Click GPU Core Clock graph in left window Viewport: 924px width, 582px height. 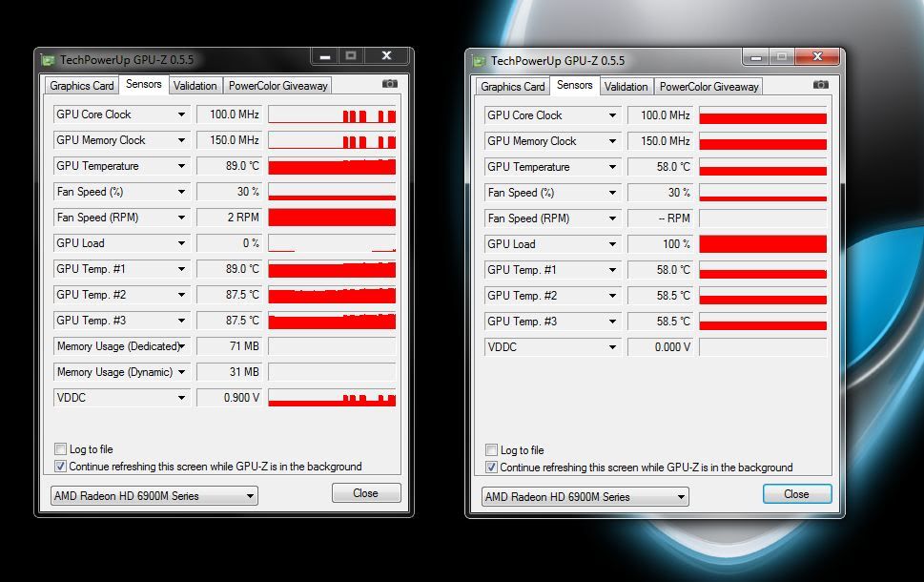point(332,114)
